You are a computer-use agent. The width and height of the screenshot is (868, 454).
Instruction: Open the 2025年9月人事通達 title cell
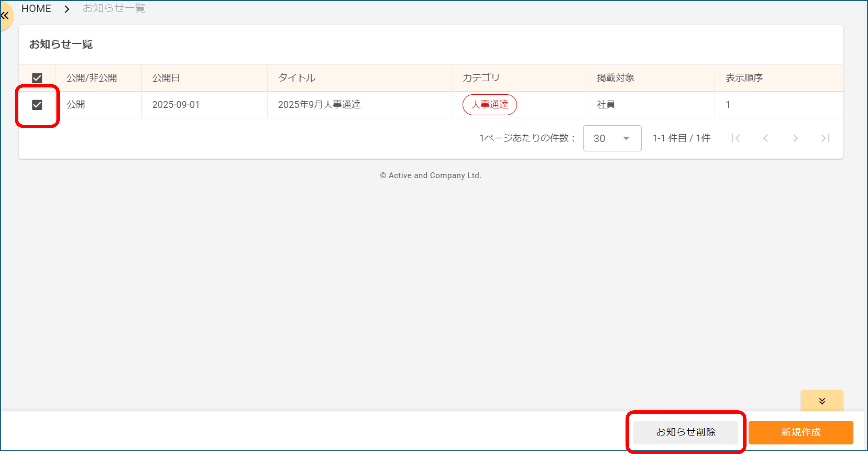point(319,105)
